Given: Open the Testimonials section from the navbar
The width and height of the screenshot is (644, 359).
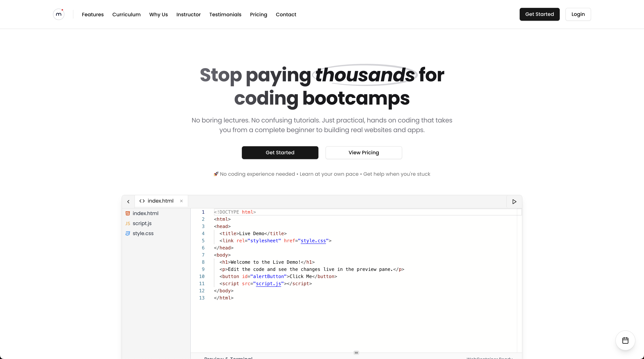Looking at the screenshot, I should point(225,14).
